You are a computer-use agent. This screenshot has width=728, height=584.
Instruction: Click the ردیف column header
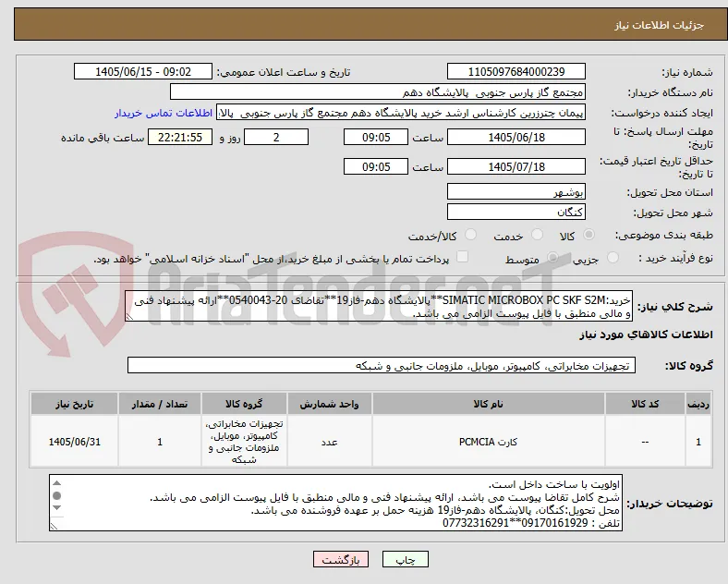point(698,404)
